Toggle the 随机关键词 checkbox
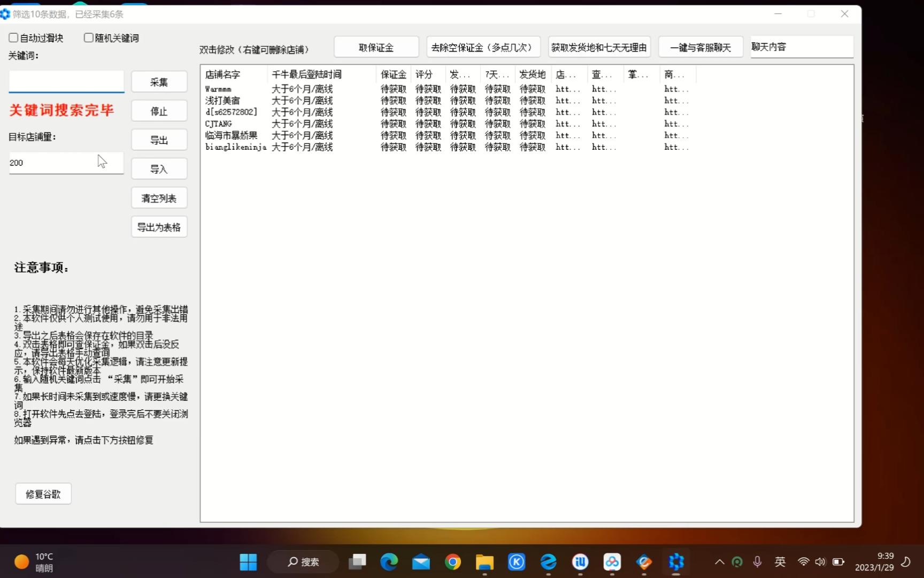 89,38
